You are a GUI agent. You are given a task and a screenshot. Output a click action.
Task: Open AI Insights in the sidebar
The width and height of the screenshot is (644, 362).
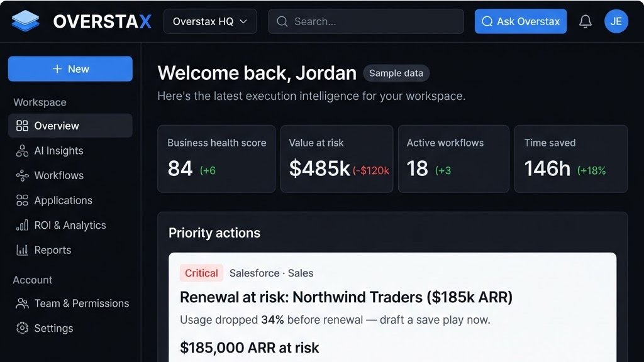pyautogui.click(x=70, y=151)
